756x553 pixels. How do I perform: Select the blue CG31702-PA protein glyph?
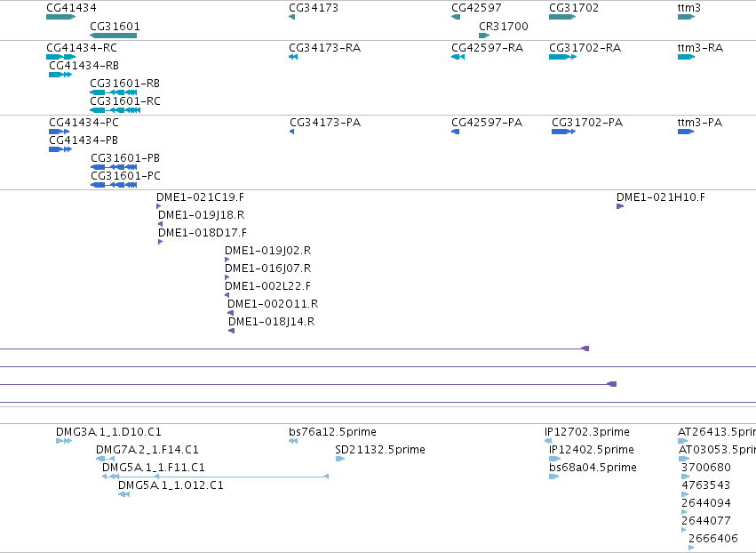pyautogui.click(x=563, y=132)
